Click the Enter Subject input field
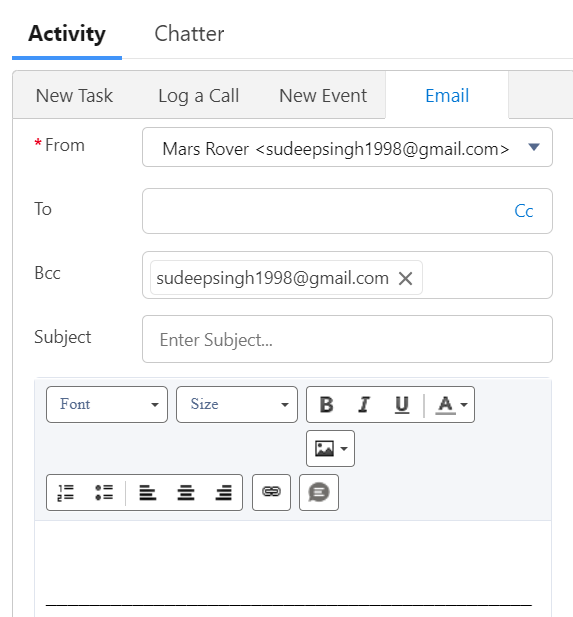Screen dimensions: 573x617 point(347,339)
